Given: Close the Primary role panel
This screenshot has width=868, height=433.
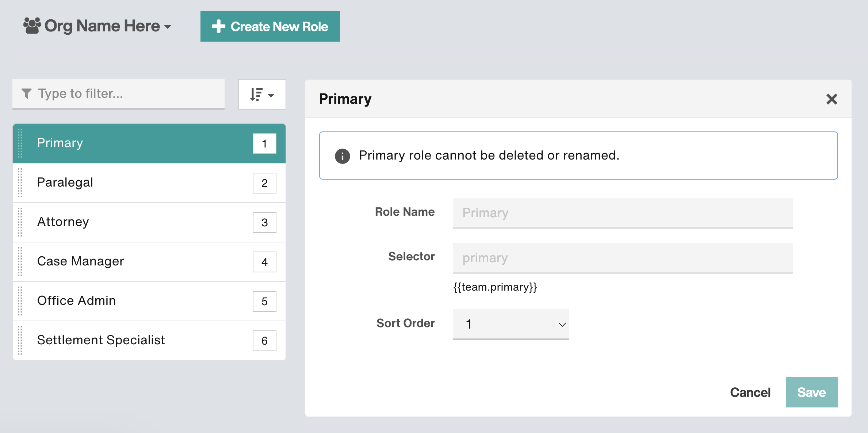Looking at the screenshot, I should [831, 99].
